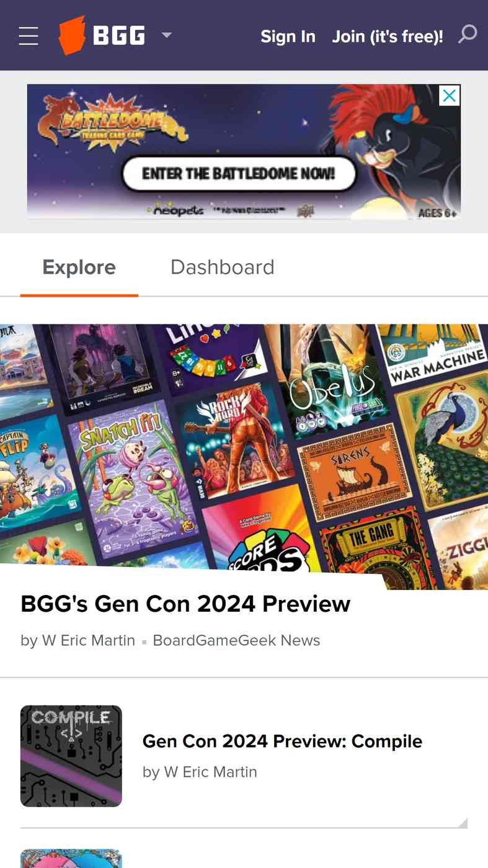Screen dimensions: 488x868
Task: Switch to the Dashboard tab
Action: 222,267
